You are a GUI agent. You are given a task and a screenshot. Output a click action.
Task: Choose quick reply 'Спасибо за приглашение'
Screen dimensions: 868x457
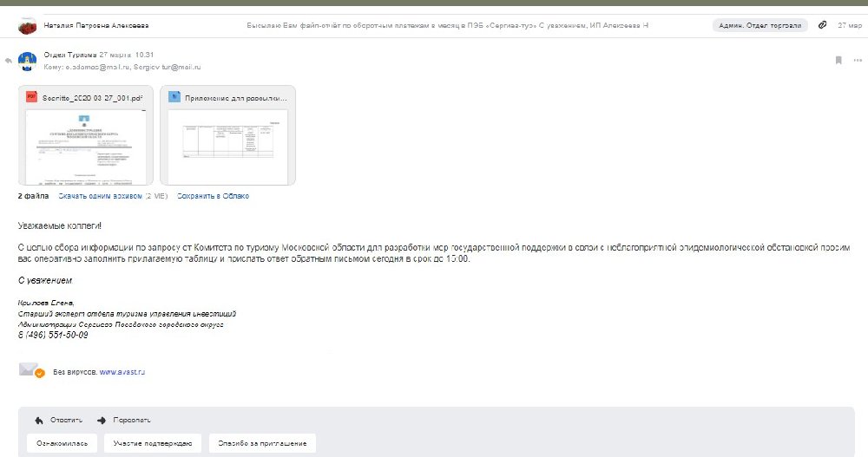tap(263, 444)
